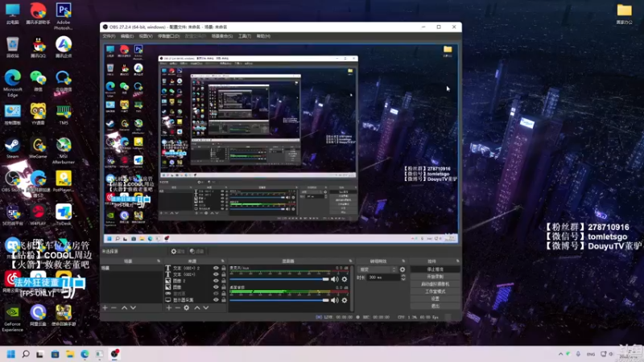The image size is (644, 362).
Task: Add a new scene with the plus icon
Action: pos(105,308)
